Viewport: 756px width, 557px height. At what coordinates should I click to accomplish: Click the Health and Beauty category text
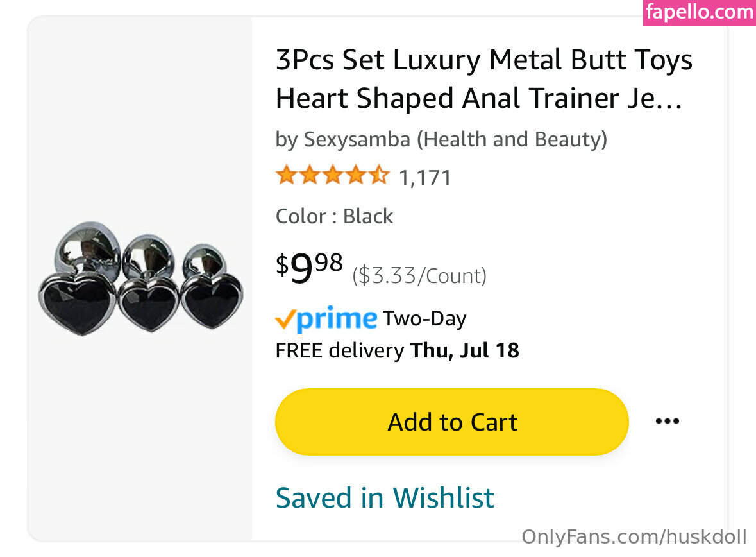(x=512, y=139)
